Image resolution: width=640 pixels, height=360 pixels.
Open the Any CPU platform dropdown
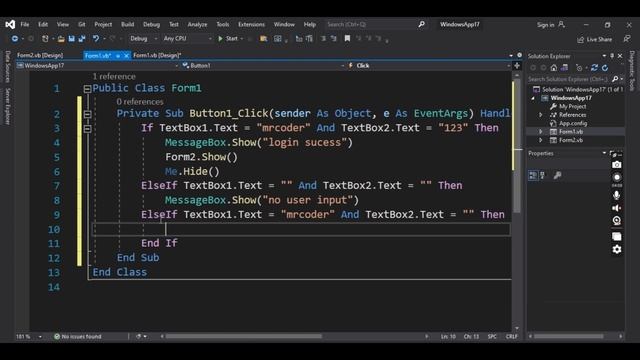[x=187, y=39]
